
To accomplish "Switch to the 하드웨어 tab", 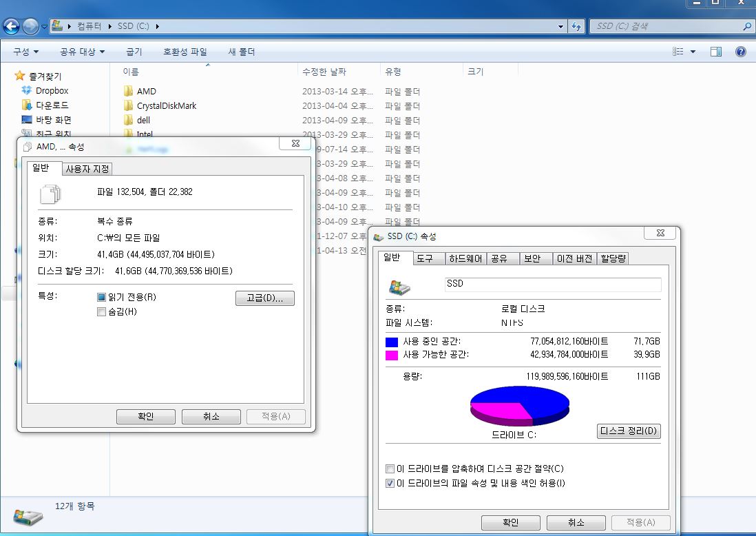I will [465, 258].
